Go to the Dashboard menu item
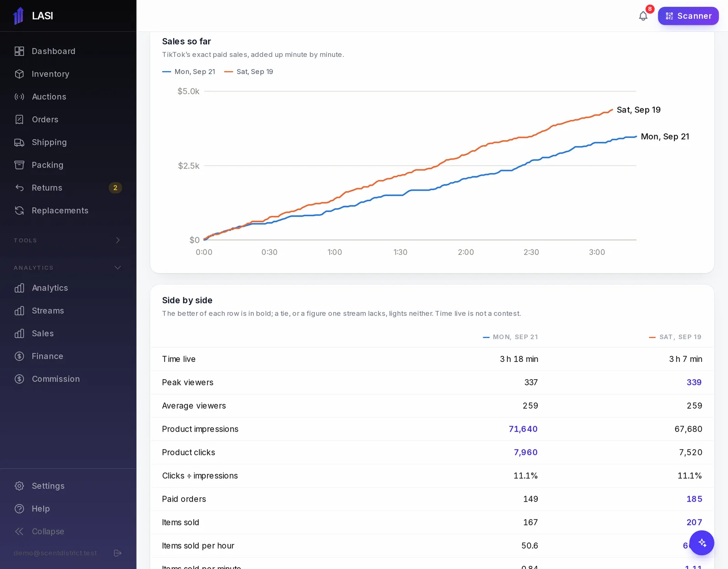This screenshot has width=728, height=569. (68, 51)
